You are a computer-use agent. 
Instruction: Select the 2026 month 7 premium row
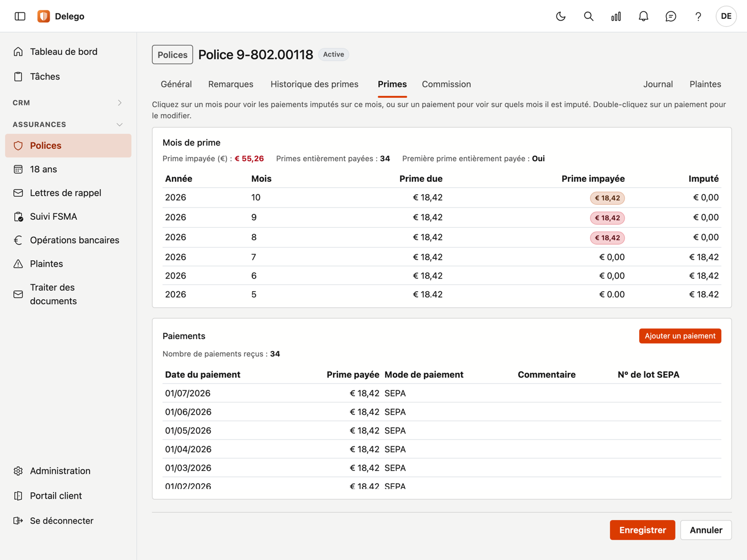442,257
